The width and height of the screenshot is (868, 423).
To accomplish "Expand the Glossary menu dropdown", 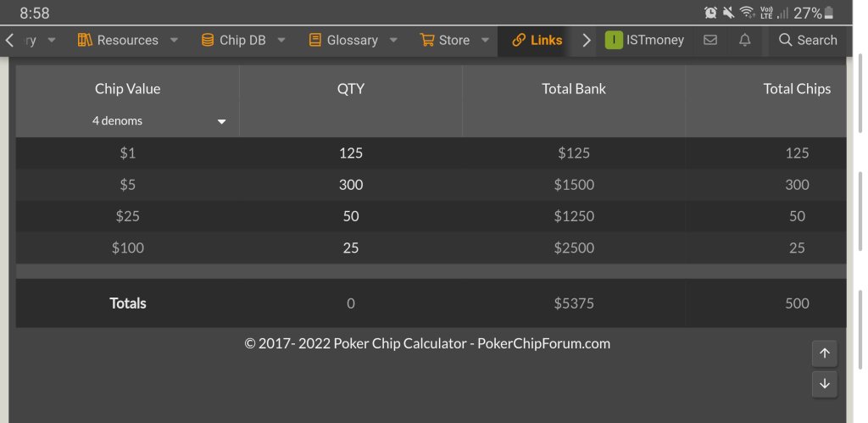I will 393,40.
